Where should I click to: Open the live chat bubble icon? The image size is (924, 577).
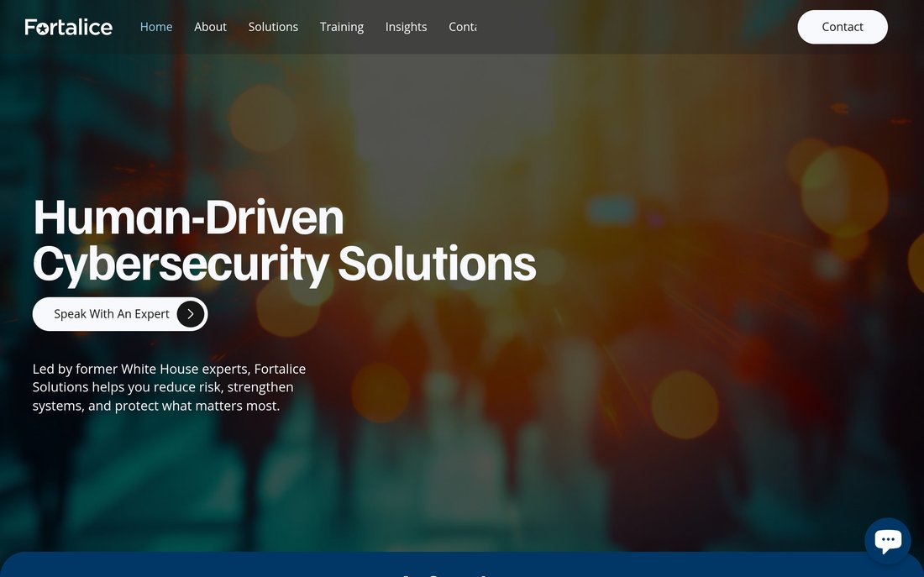(x=888, y=540)
